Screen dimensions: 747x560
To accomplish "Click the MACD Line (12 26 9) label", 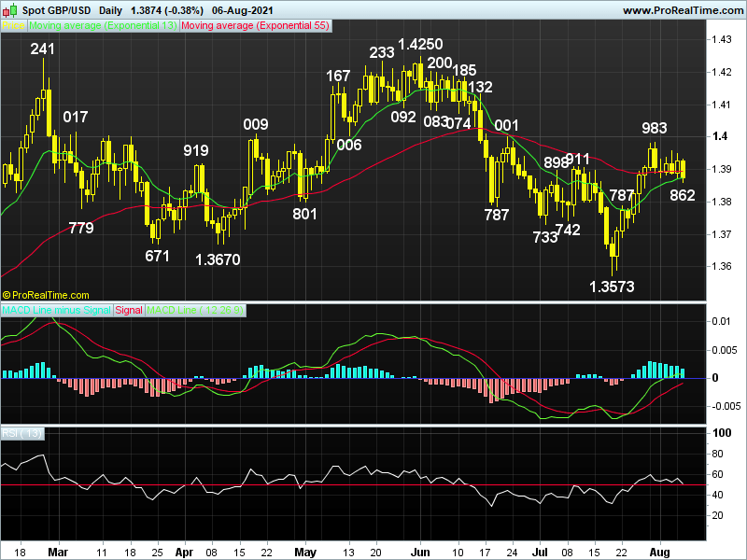I will pyautogui.click(x=194, y=309).
